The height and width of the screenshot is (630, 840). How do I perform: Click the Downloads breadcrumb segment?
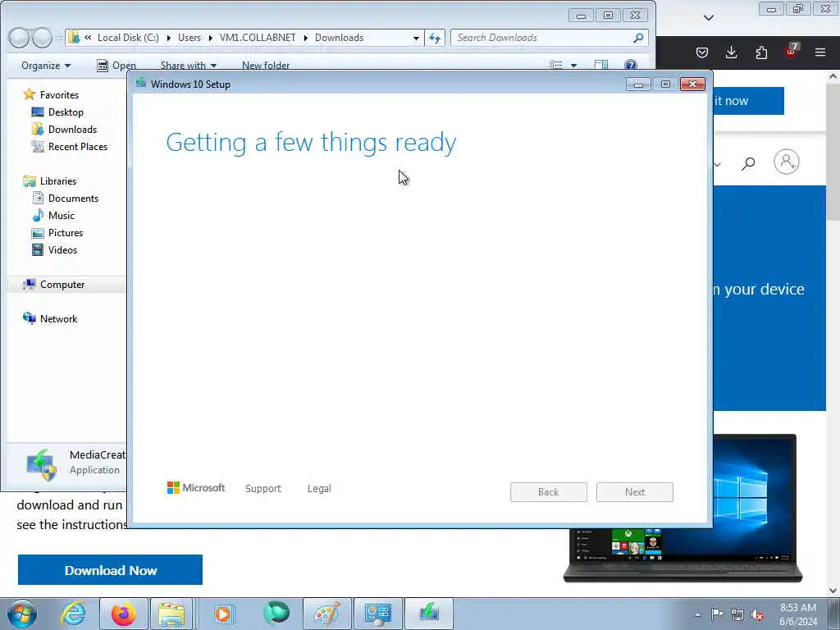(x=339, y=38)
